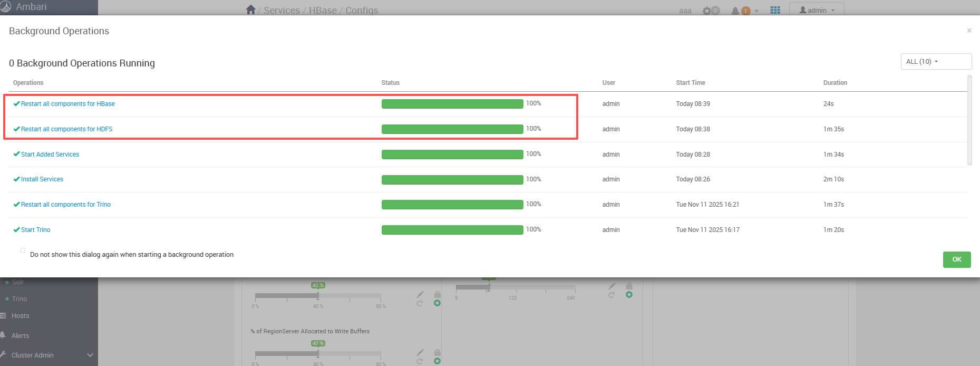Click the Alerts bell icon in the sidebar
This screenshot has height=366, width=980.
coord(3,335)
